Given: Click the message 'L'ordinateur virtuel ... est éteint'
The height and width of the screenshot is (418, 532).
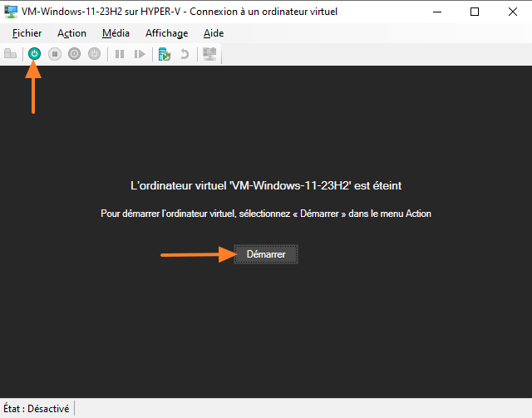Looking at the screenshot, I should tap(266, 185).
